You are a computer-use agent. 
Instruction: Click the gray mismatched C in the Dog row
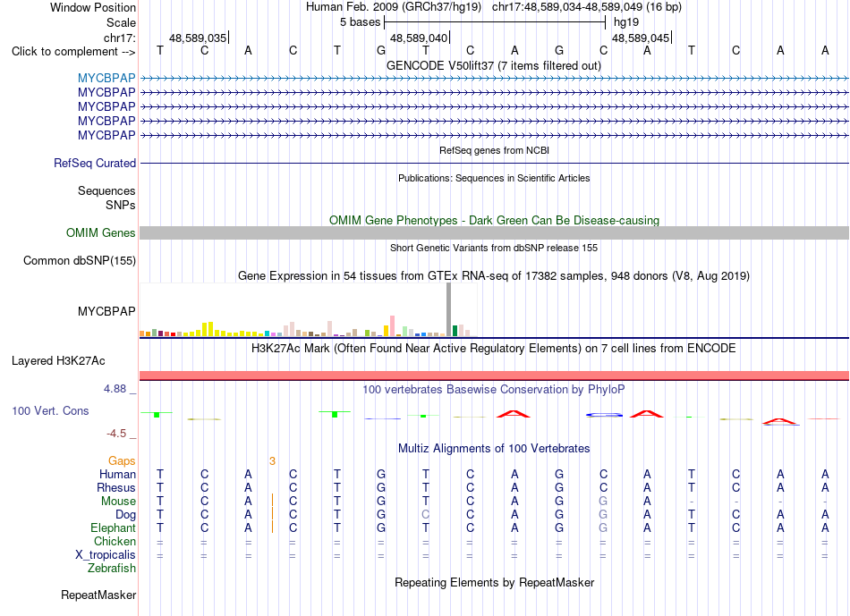point(426,515)
